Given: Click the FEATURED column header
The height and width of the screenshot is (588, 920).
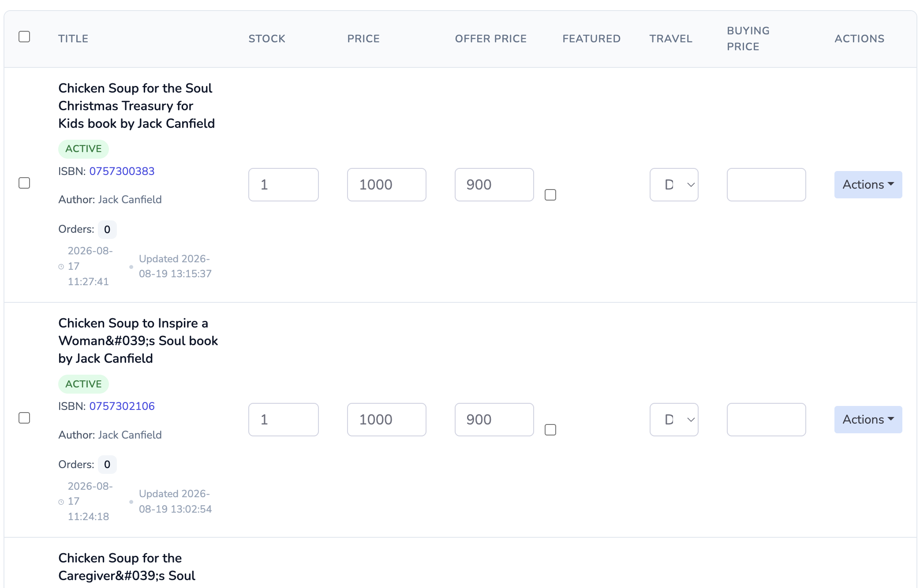Looking at the screenshot, I should coord(591,39).
